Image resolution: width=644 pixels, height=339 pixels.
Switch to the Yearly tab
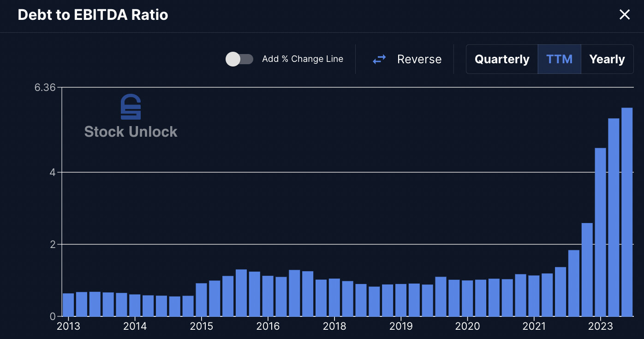tap(607, 59)
